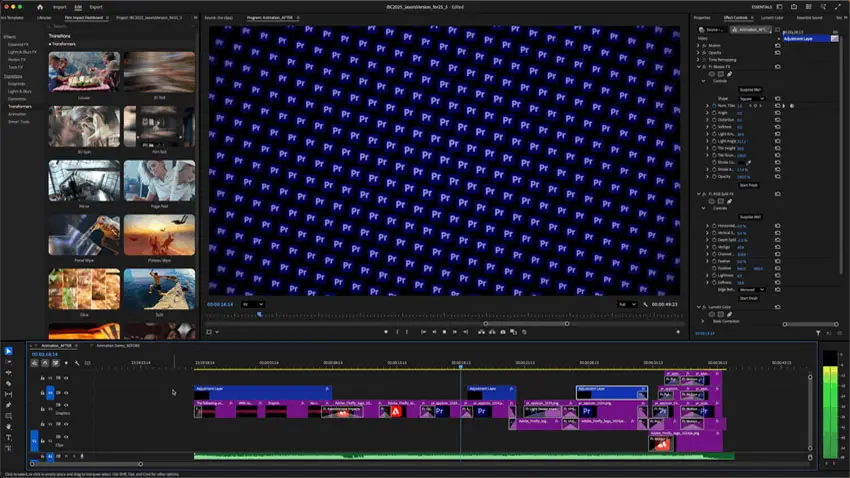Open the program monitor zoom level dropdown

click(x=253, y=305)
